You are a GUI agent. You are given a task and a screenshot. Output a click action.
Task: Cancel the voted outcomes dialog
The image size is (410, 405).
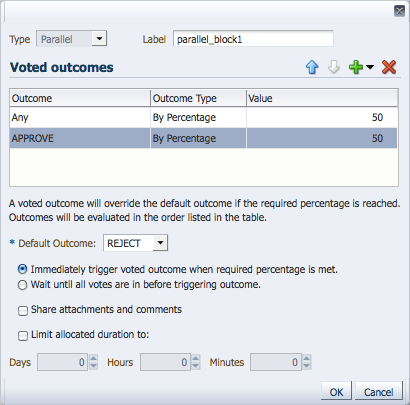pos(379,391)
